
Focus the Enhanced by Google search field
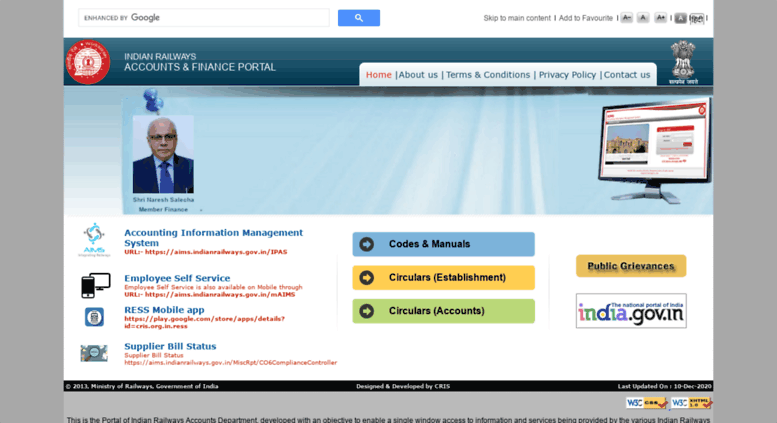[204, 18]
